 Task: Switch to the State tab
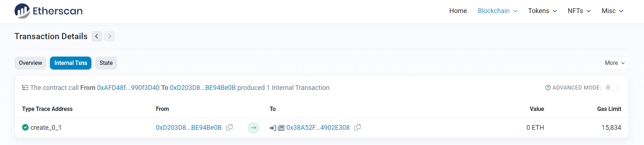(106, 63)
